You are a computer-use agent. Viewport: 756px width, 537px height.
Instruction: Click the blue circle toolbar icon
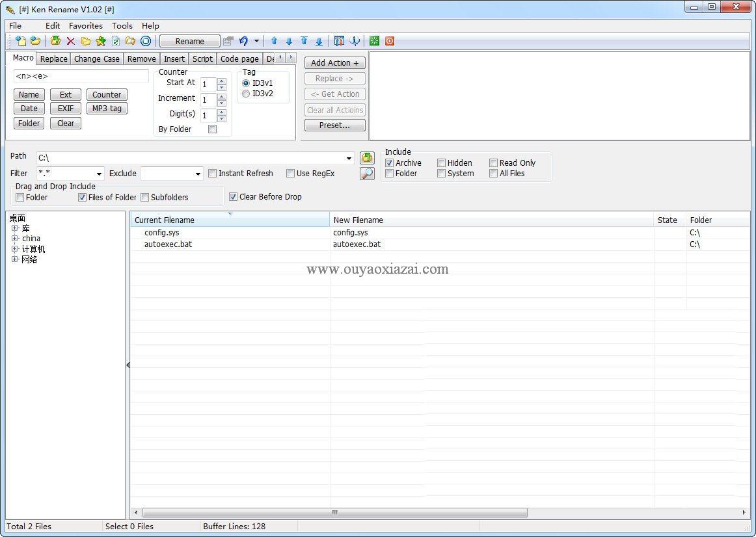146,41
